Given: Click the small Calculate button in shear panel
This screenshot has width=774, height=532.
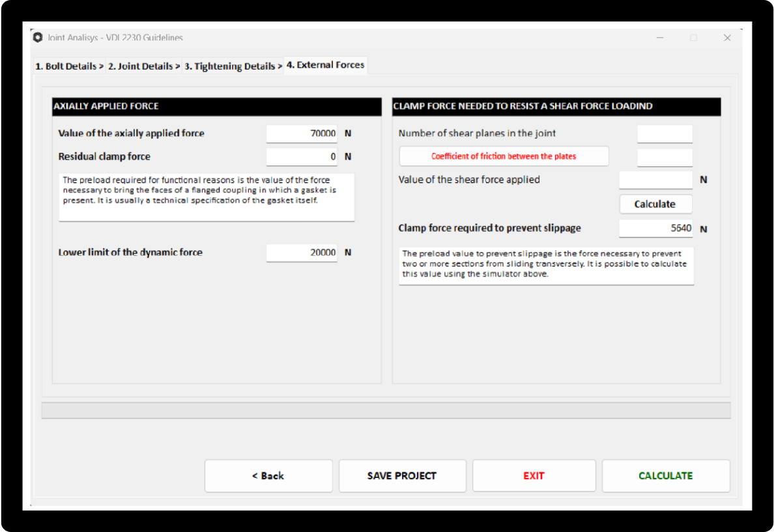Looking at the screenshot, I should [x=655, y=204].
